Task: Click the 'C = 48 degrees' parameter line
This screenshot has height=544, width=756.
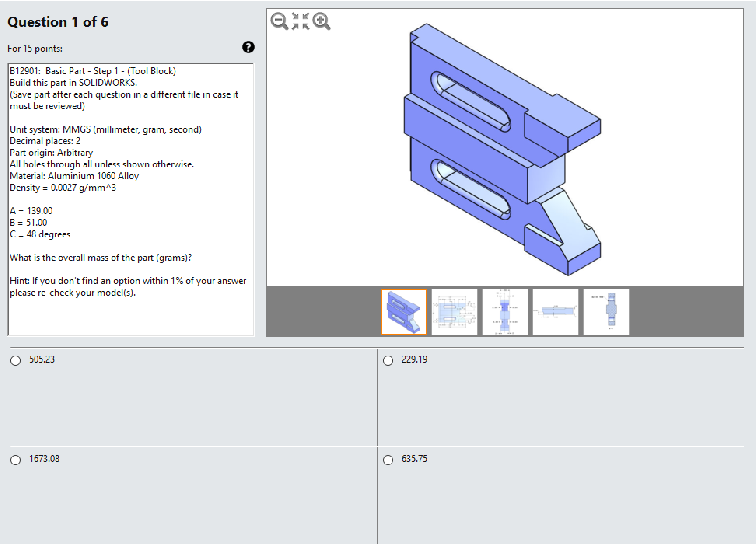Action: (40, 234)
